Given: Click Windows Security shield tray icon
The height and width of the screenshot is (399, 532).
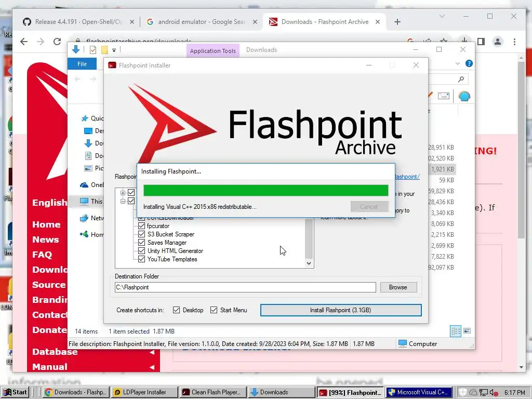Looking at the screenshot, I should (x=463, y=392).
